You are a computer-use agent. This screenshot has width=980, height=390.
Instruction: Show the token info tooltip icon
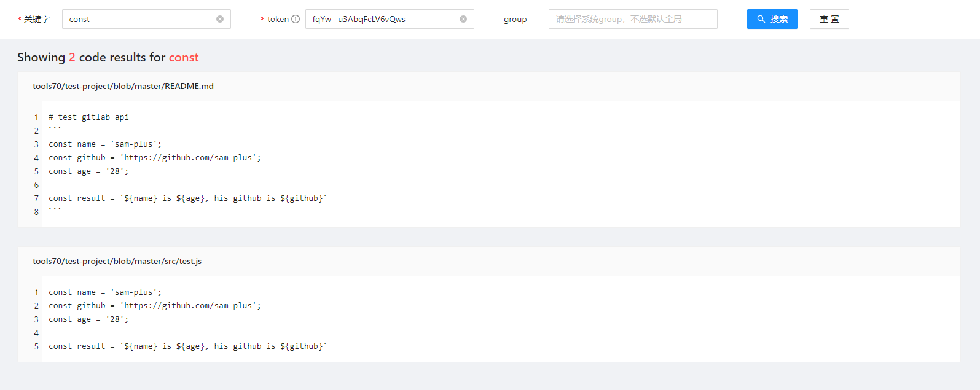[x=296, y=19]
